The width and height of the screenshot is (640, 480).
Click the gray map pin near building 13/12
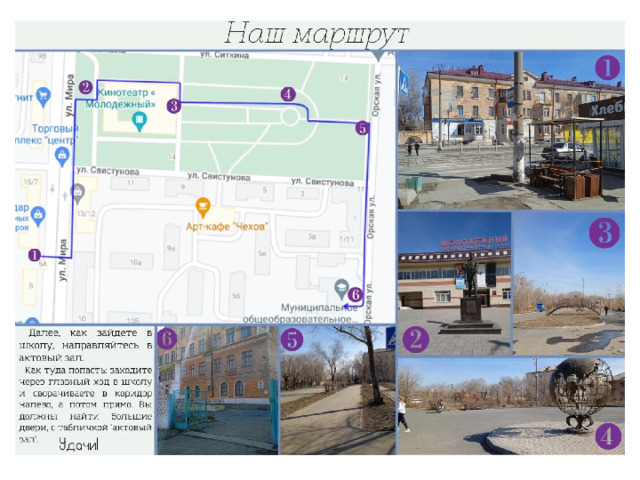coord(78,193)
